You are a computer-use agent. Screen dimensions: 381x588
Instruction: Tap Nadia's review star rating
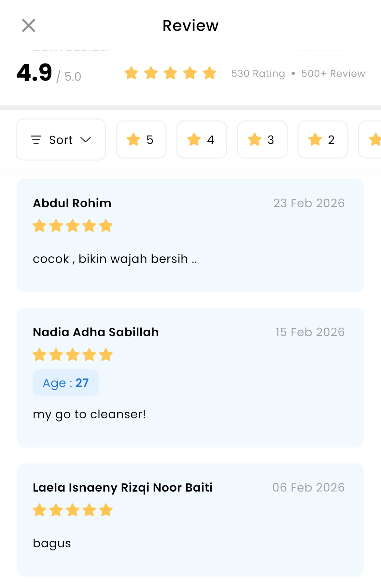point(73,355)
